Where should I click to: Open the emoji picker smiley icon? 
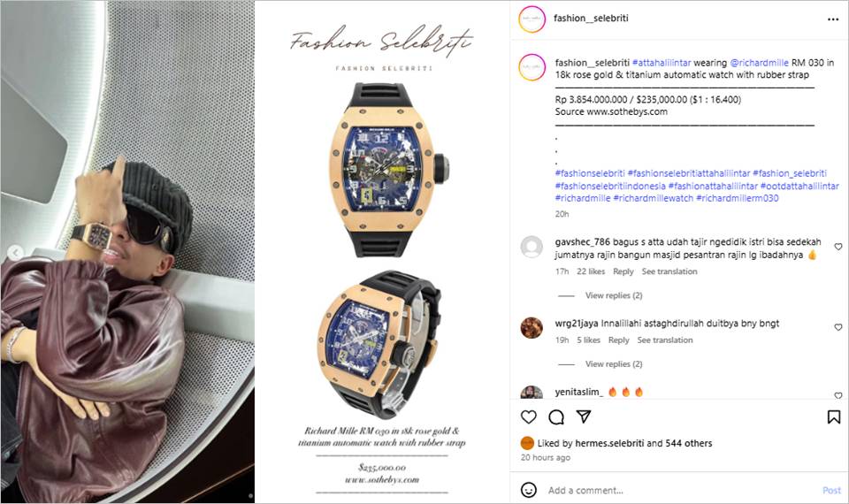point(529,490)
